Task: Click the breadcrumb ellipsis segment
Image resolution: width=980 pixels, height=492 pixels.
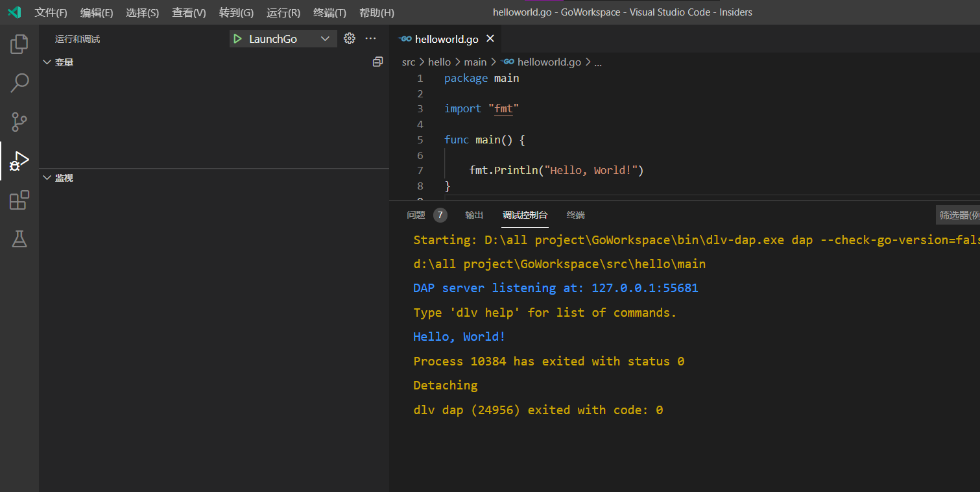Action: (598, 62)
